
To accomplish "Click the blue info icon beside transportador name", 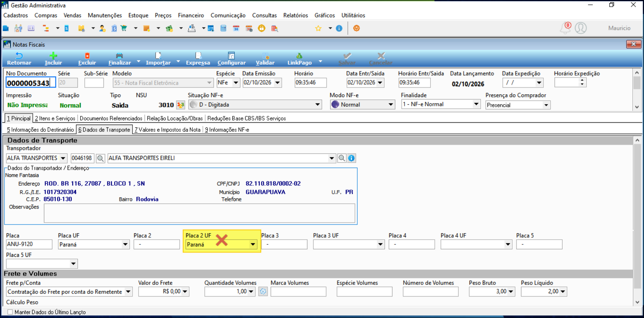I will pyautogui.click(x=351, y=158).
